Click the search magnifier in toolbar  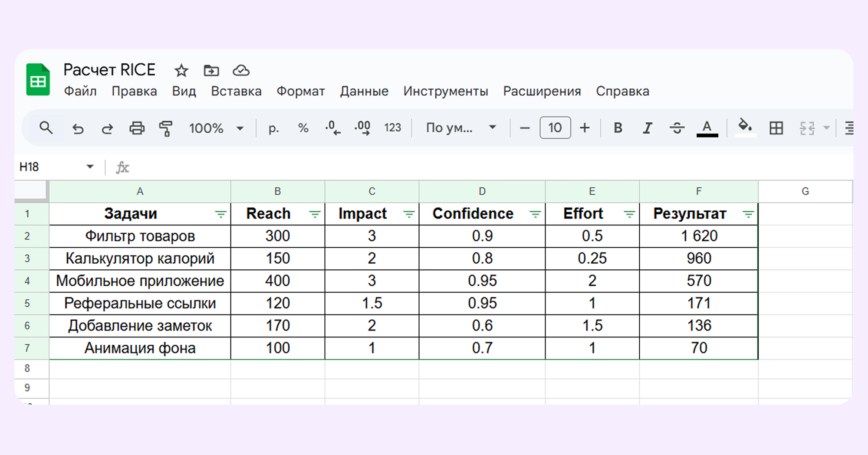46,128
